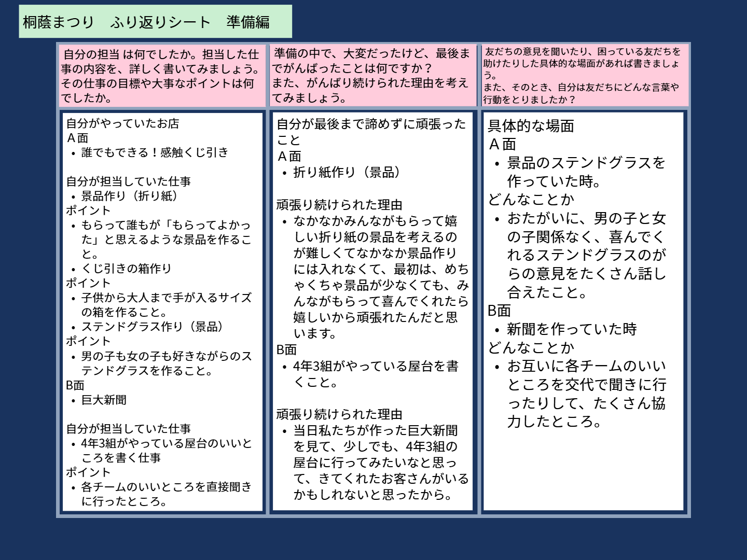The width and height of the screenshot is (747, 560).
Task: Click the heading 自分がやっていたお店
Action: pyautogui.click(x=122, y=123)
